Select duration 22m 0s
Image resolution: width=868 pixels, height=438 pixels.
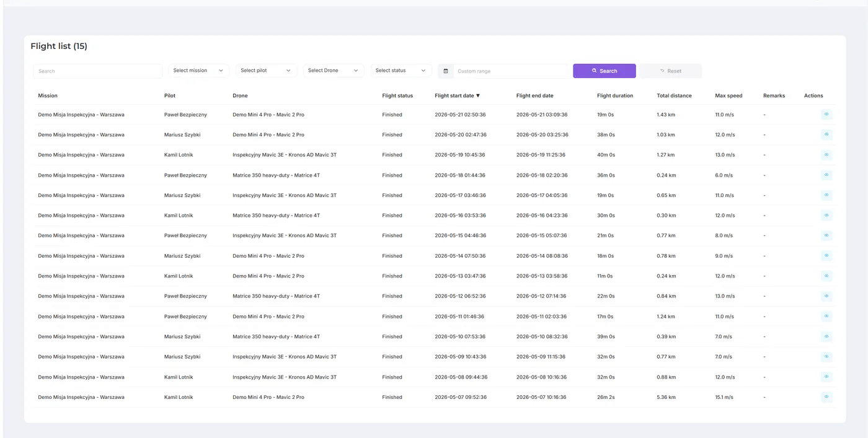tap(606, 296)
